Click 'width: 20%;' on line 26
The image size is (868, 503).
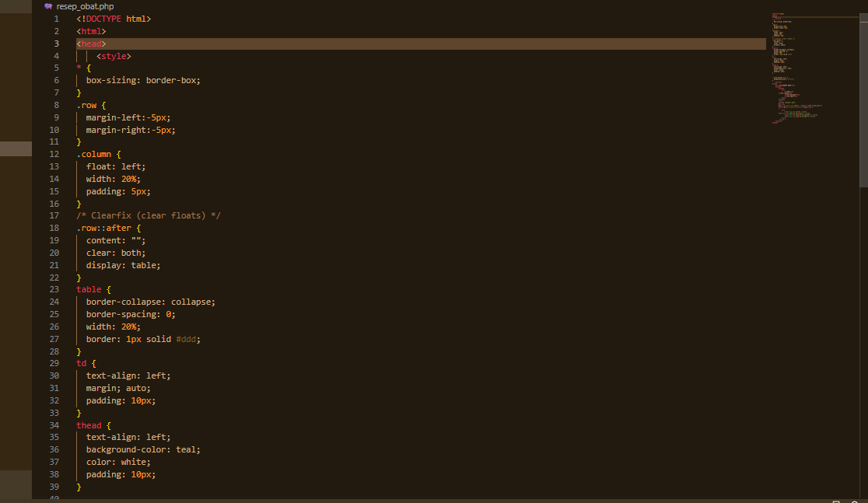point(114,327)
